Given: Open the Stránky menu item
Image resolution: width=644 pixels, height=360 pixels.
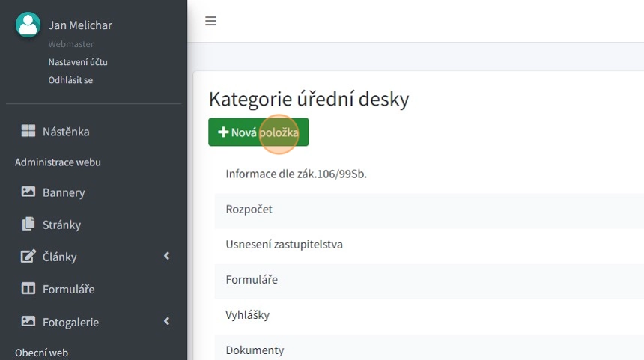Looking at the screenshot, I should 61,225.
